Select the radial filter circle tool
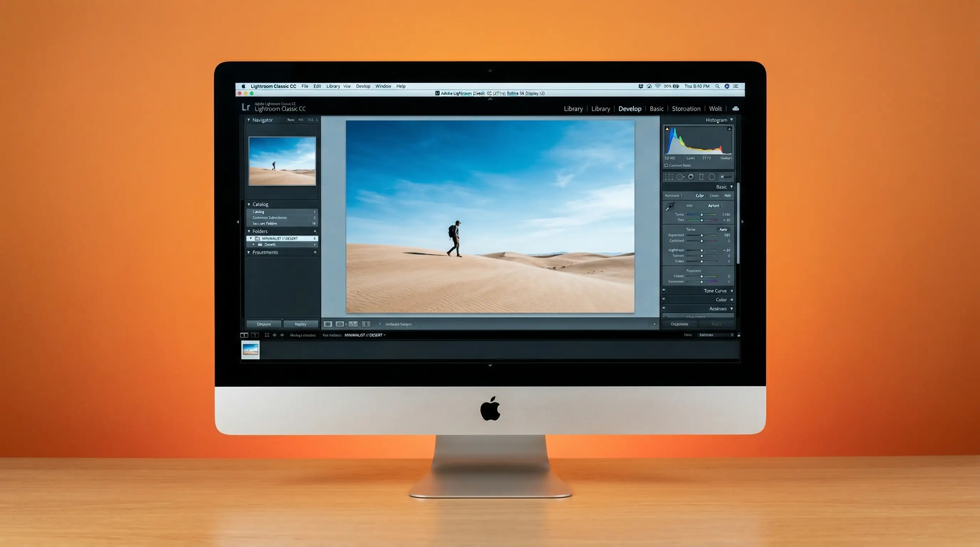The height and width of the screenshot is (547, 980). (x=712, y=177)
